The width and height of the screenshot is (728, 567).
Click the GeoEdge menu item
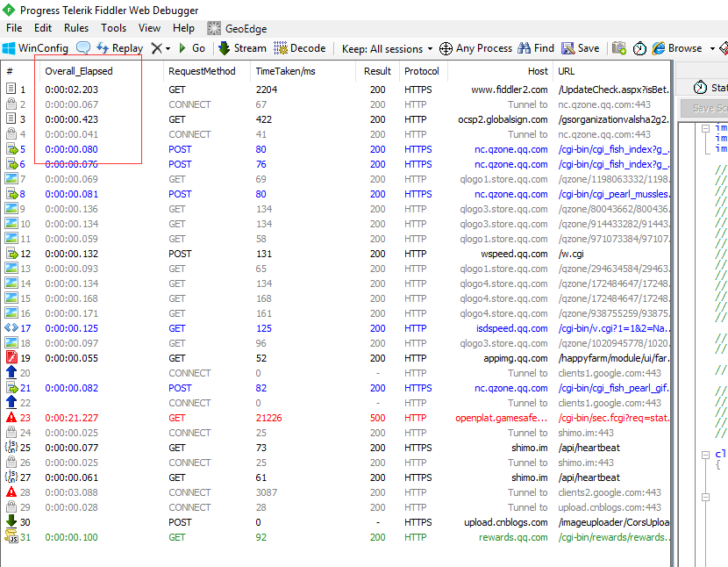[x=237, y=29]
